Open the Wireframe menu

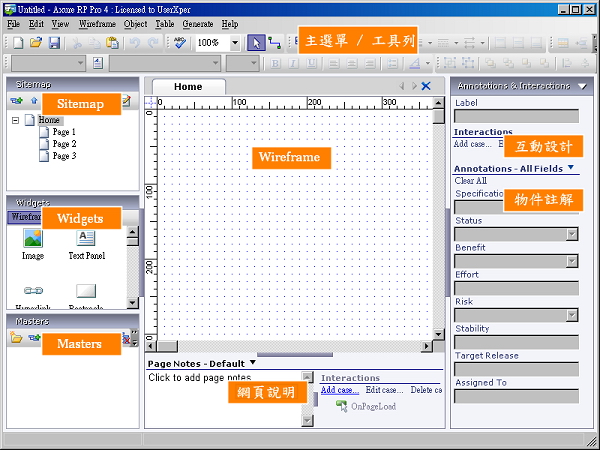(96, 23)
